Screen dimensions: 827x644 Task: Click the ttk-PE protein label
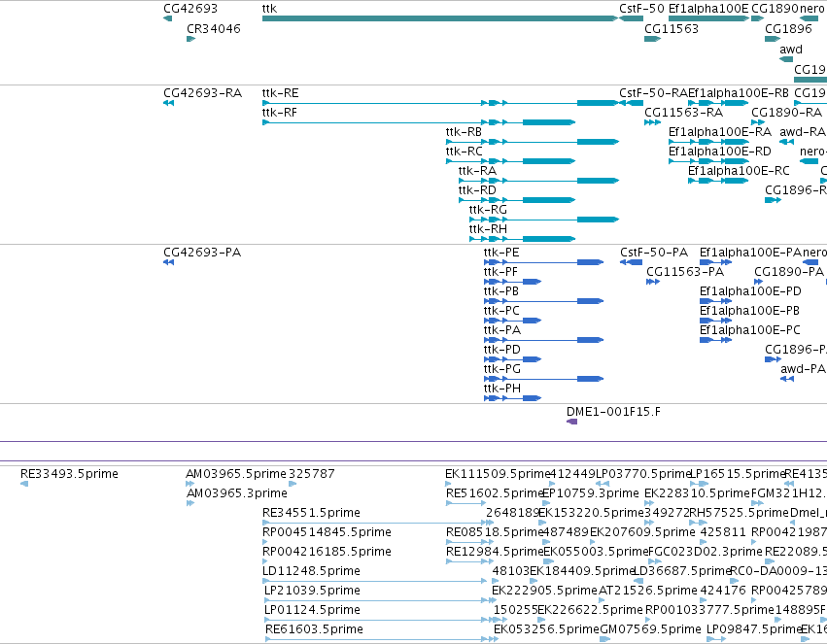point(501,253)
